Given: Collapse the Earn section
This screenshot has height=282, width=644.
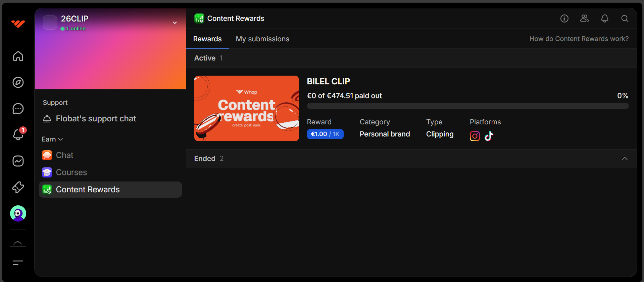Looking at the screenshot, I should click(52, 139).
